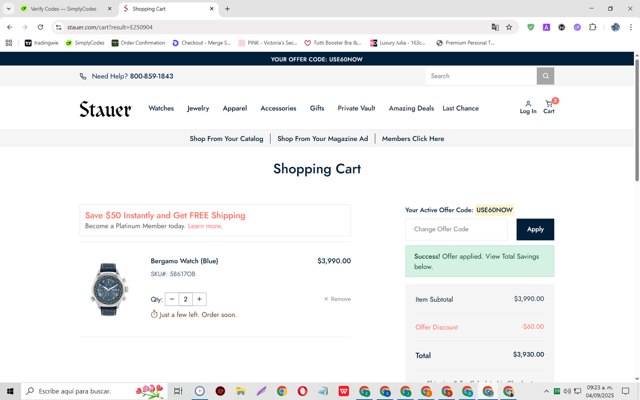
Task: Click the taskbar search box
Action: 94,391
